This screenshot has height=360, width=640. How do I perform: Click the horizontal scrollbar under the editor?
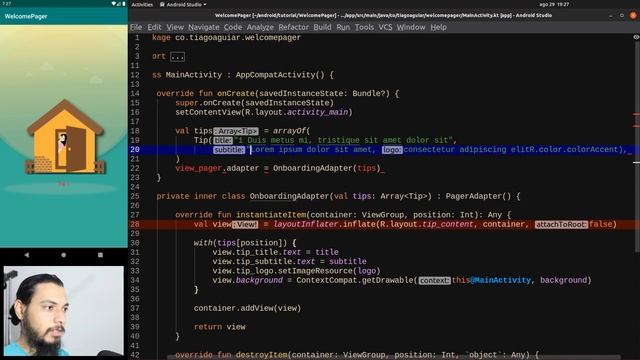coord(394,357)
